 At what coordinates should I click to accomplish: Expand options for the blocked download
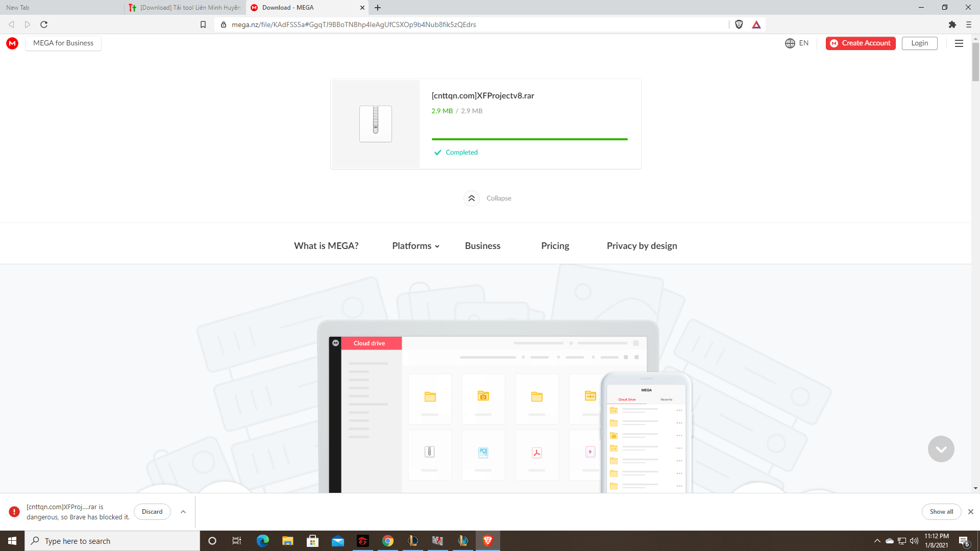(x=183, y=512)
